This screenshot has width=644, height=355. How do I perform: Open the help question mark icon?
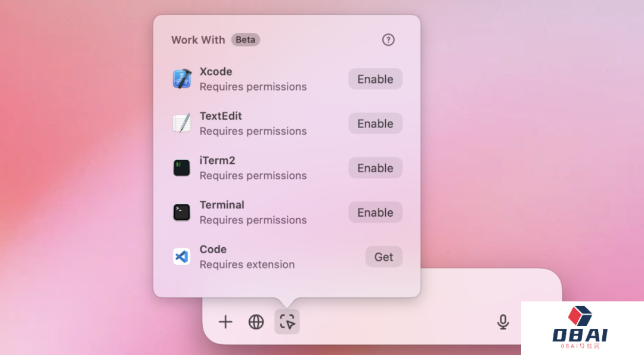[x=388, y=40]
